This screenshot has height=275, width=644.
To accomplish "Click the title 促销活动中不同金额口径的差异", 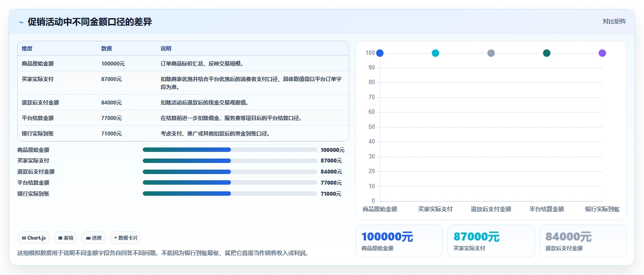I will point(90,22).
